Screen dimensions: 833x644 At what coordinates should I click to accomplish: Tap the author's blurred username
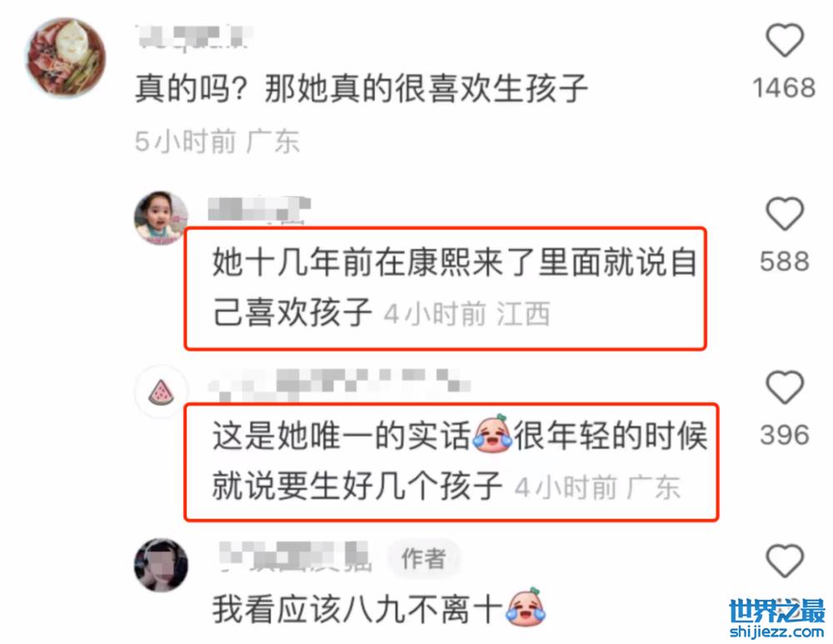click(x=296, y=557)
